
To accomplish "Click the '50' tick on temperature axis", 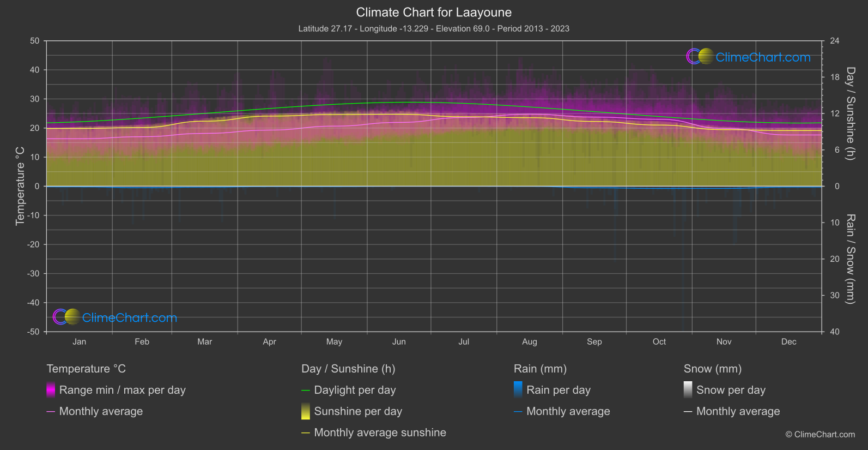I will (35, 41).
